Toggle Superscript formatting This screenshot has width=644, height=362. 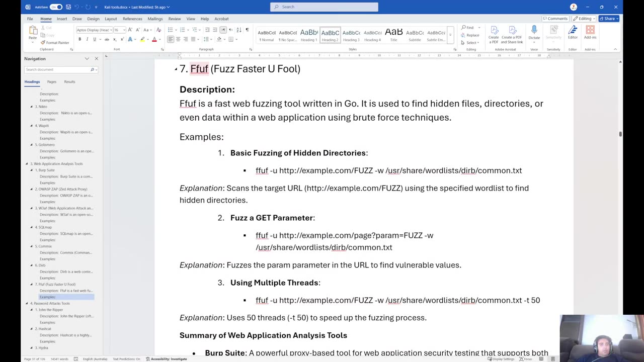click(x=122, y=39)
